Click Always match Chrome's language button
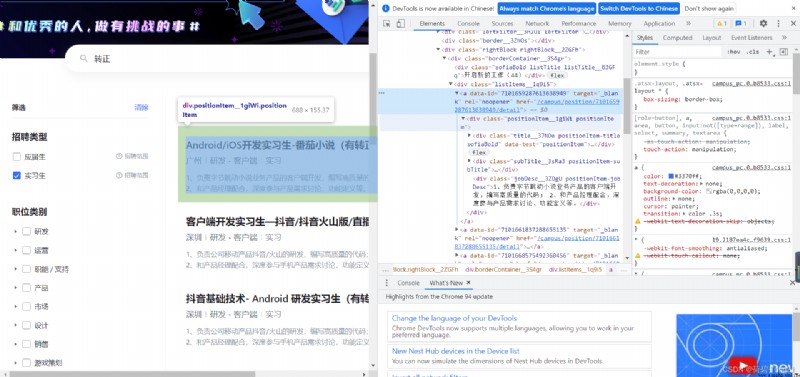Viewport: 800px width, 377px height. point(546,8)
